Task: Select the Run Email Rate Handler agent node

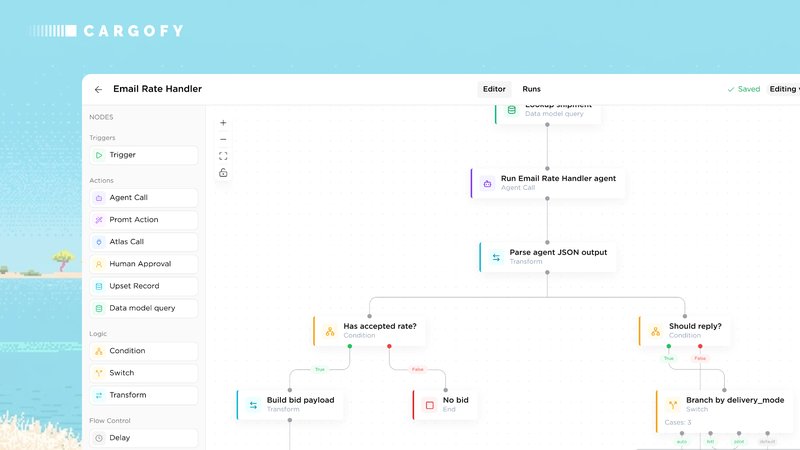Action: (547, 183)
